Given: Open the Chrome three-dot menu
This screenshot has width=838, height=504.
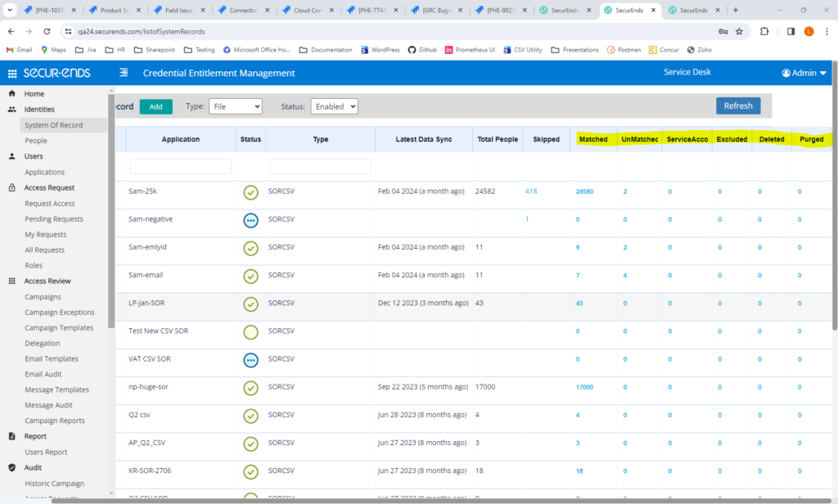Looking at the screenshot, I should 827,32.
